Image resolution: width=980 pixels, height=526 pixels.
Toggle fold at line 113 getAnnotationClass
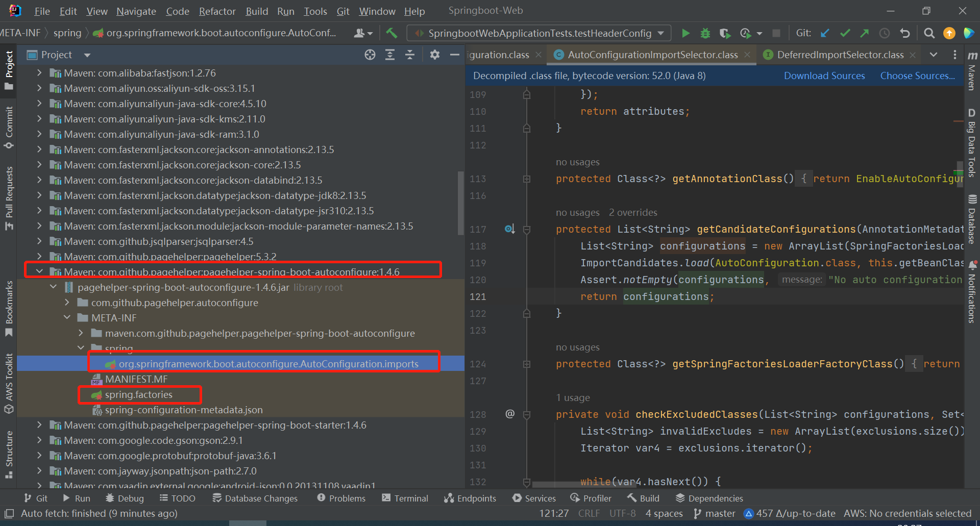[527, 179]
